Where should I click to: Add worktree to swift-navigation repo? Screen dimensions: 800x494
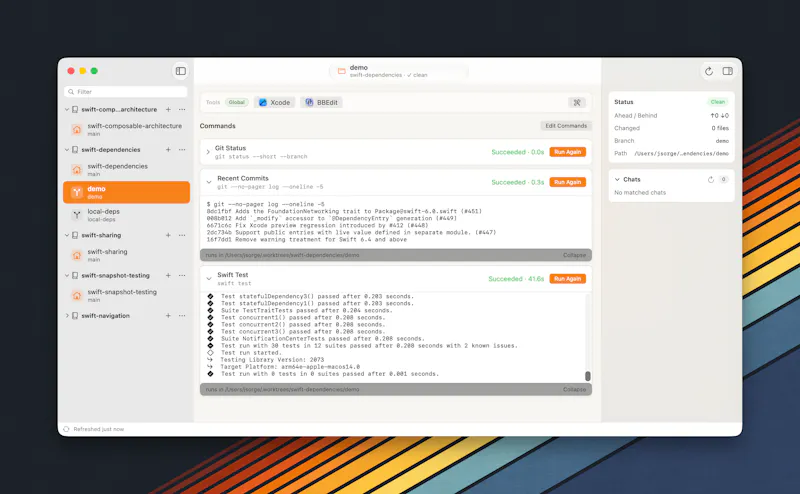click(x=168, y=316)
